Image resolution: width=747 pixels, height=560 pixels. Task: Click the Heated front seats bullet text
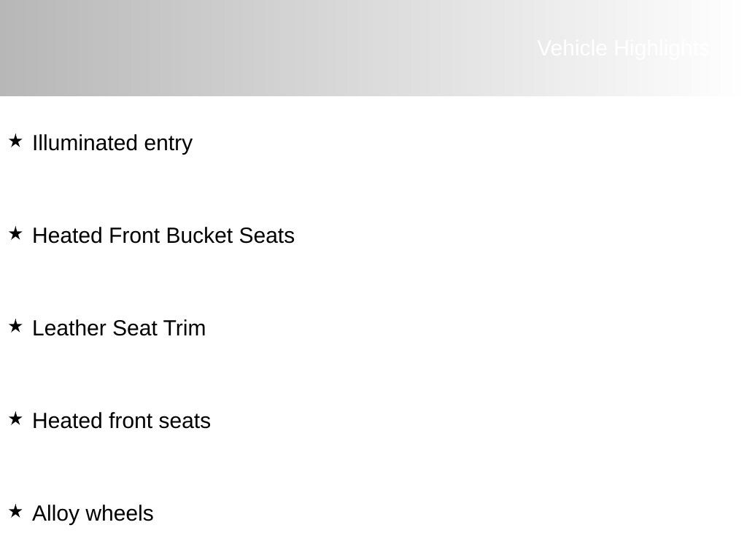(x=121, y=421)
